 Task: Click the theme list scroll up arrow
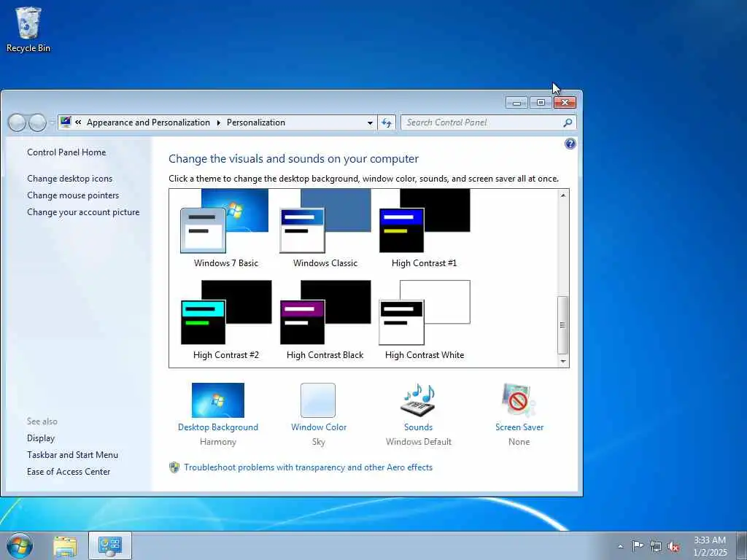tap(563, 195)
